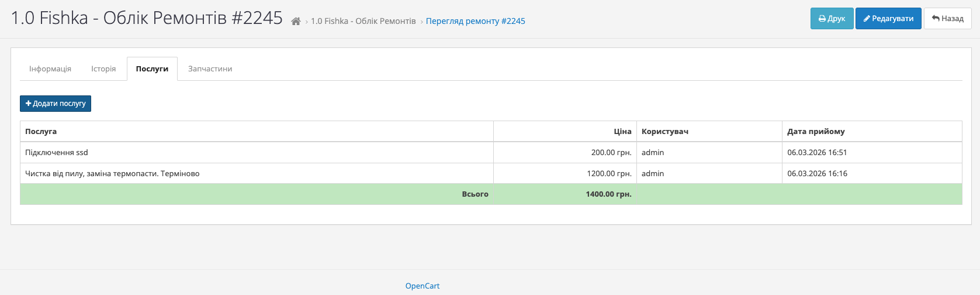Click the page title Облік Ремонтів #2245
980x295 pixels.
tap(147, 18)
